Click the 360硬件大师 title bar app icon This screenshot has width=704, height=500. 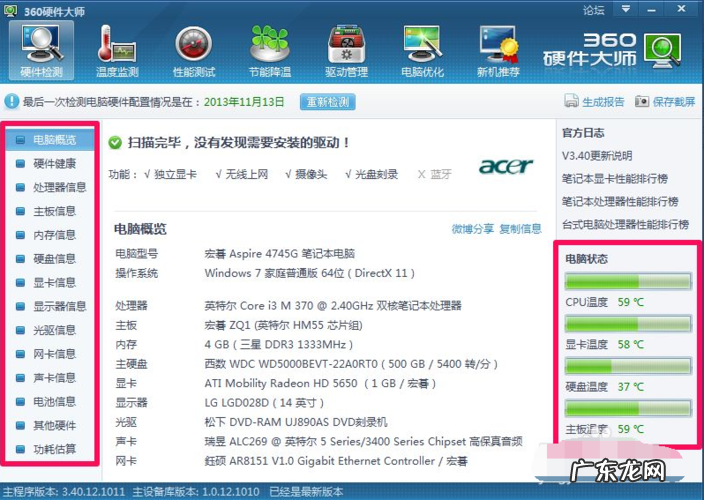pos(10,10)
